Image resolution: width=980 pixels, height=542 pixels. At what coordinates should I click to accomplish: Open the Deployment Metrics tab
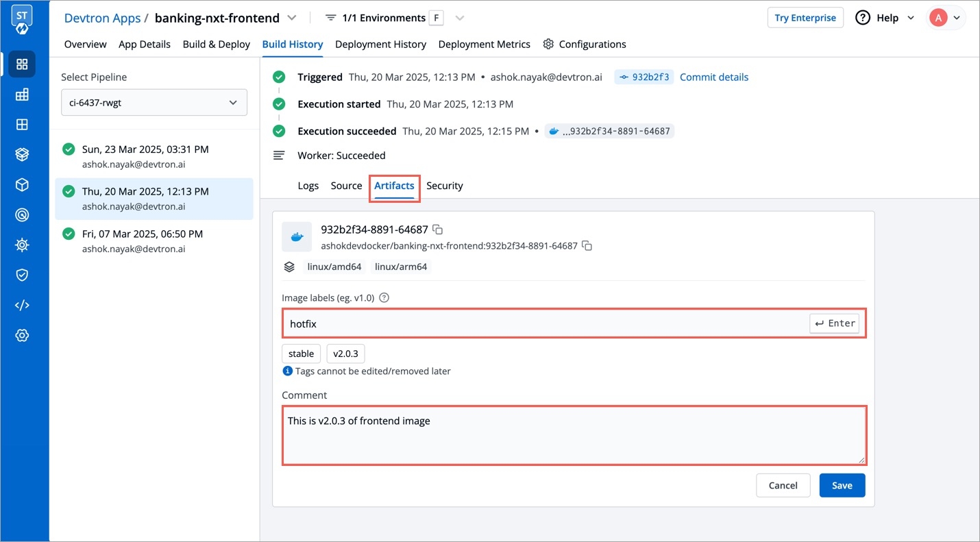click(x=485, y=44)
